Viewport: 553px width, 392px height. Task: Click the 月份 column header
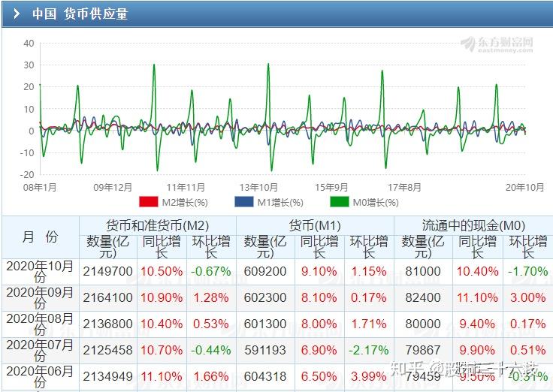pos(41,237)
